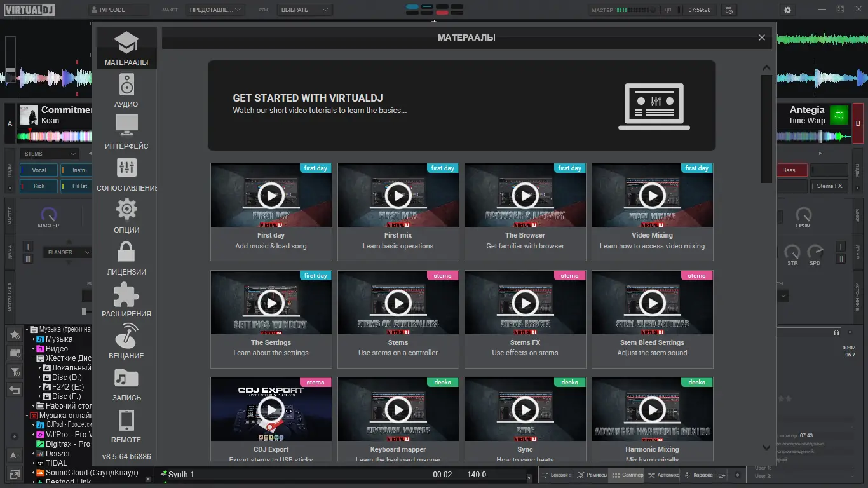The width and height of the screenshot is (868, 488).
Task: Click the Antegia green cover art
Action: tap(839, 114)
